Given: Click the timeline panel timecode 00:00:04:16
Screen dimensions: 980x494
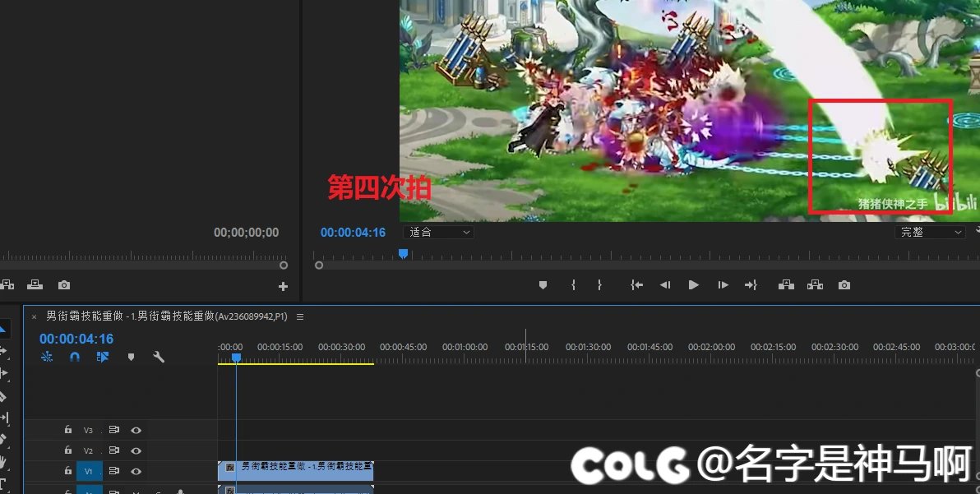Looking at the screenshot, I should point(76,339).
